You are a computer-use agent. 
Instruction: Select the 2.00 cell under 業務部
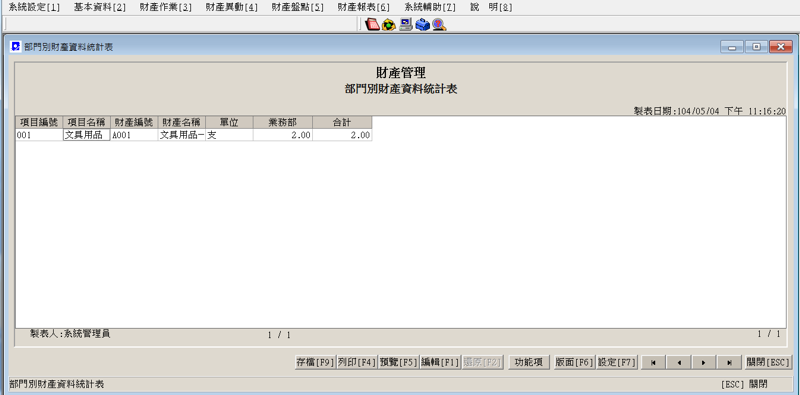(x=283, y=135)
